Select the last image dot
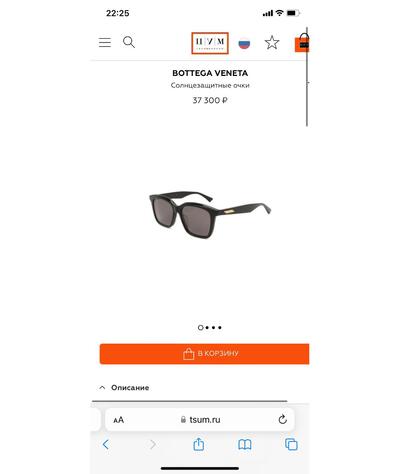The width and height of the screenshot is (400, 474). [x=220, y=328]
